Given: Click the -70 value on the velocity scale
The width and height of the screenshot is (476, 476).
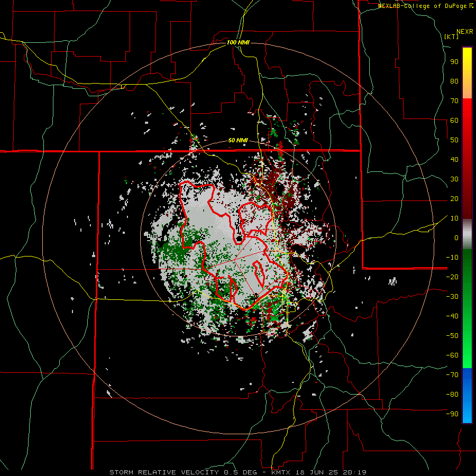Looking at the screenshot, I should [x=452, y=375].
